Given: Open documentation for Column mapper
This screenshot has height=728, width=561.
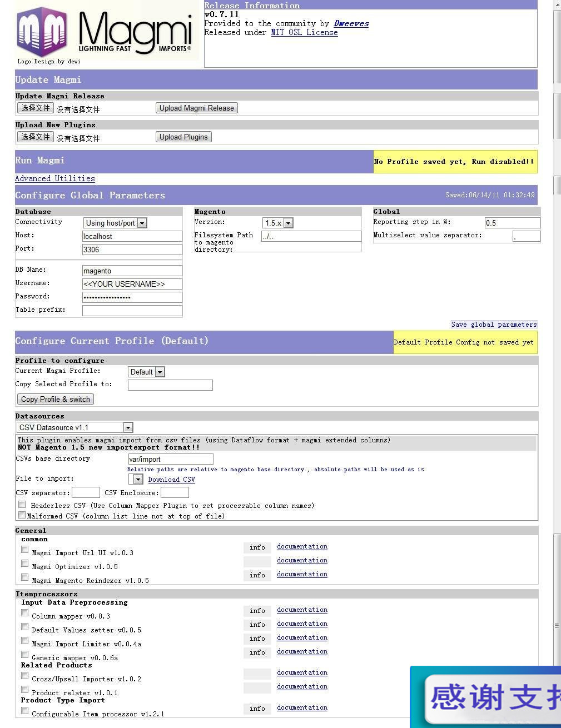Looking at the screenshot, I should pyautogui.click(x=302, y=610).
